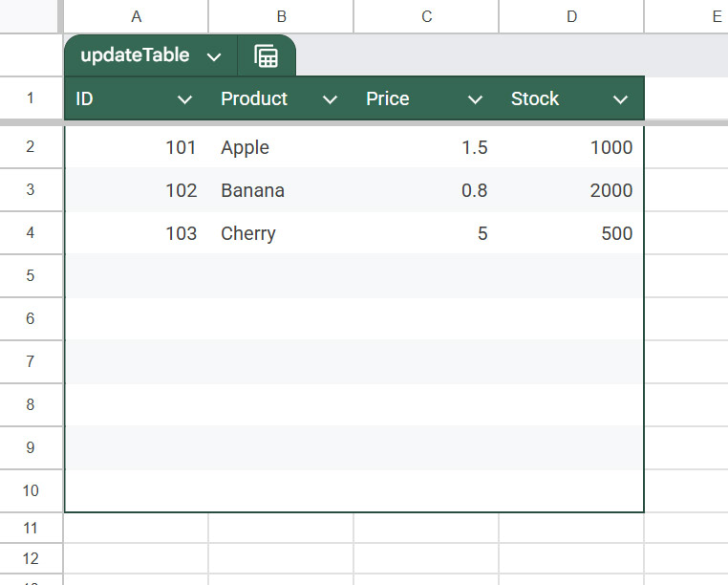Expand the Stock column dropdown arrow

click(x=620, y=99)
